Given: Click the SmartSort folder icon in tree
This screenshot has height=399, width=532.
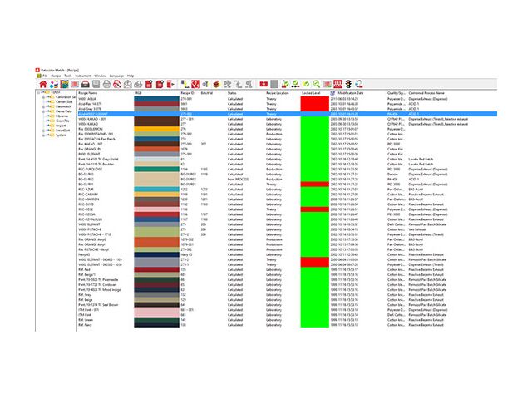Looking at the screenshot, I should pos(52,131).
